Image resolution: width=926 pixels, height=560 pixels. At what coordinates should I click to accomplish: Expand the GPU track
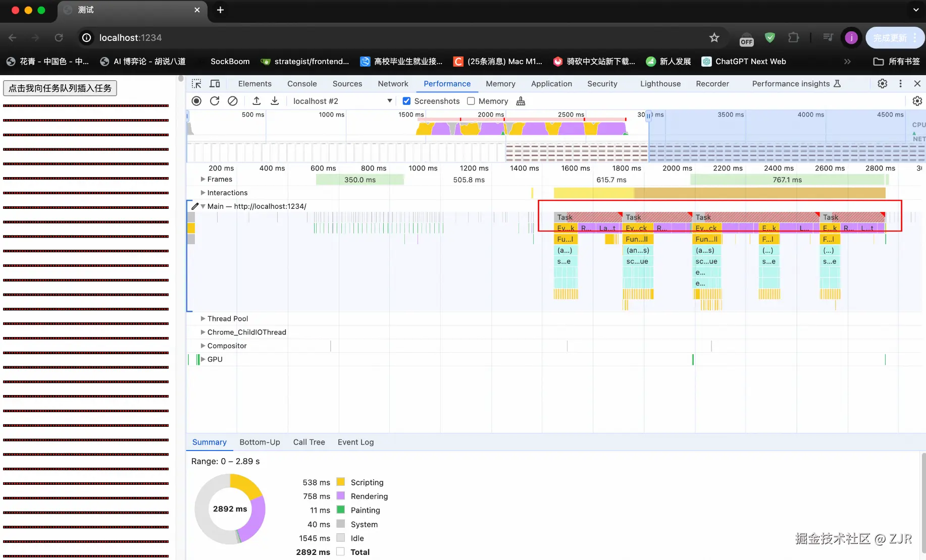click(202, 359)
